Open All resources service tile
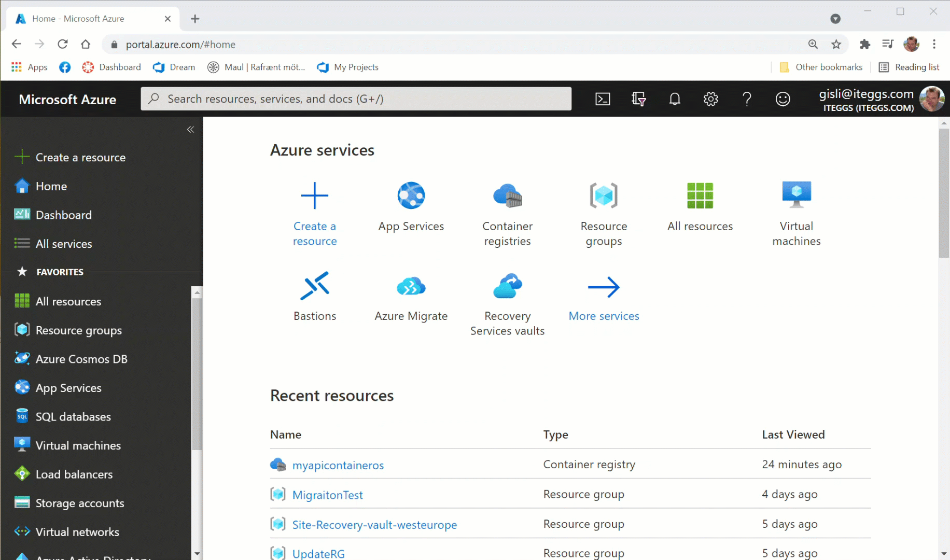950x560 pixels. pyautogui.click(x=700, y=206)
